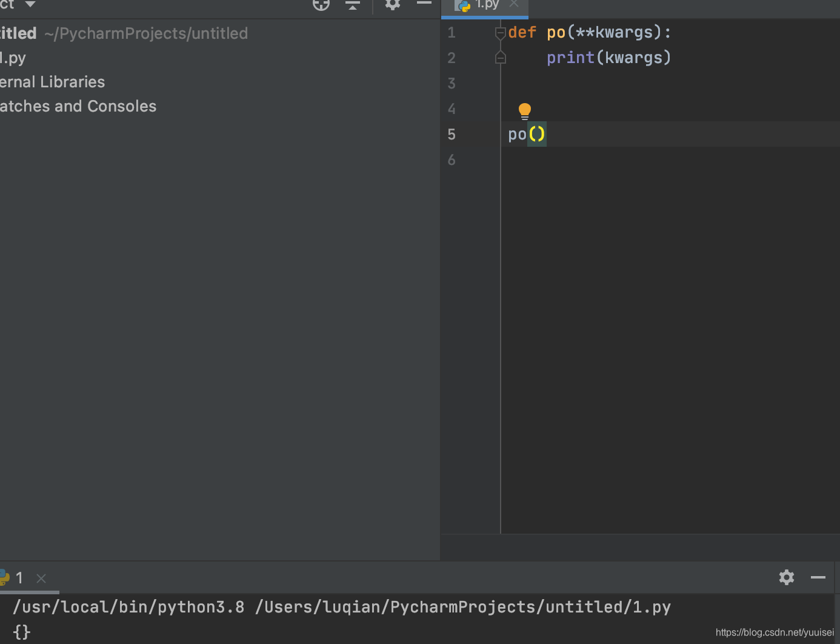The width and height of the screenshot is (840, 644).
Task: Open 1.py in the project tree
Action: tap(13, 58)
